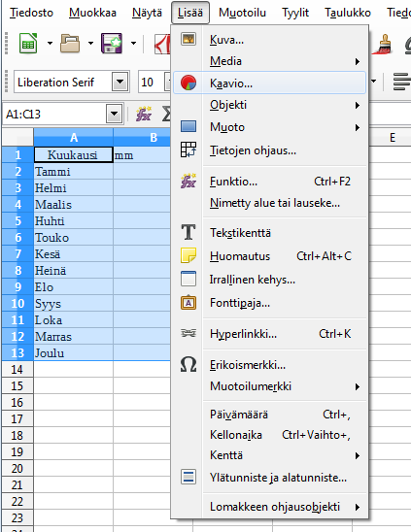The width and height of the screenshot is (411, 532).
Task: Open the Taulukko menu
Action: pyautogui.click(x=348, y=13)
